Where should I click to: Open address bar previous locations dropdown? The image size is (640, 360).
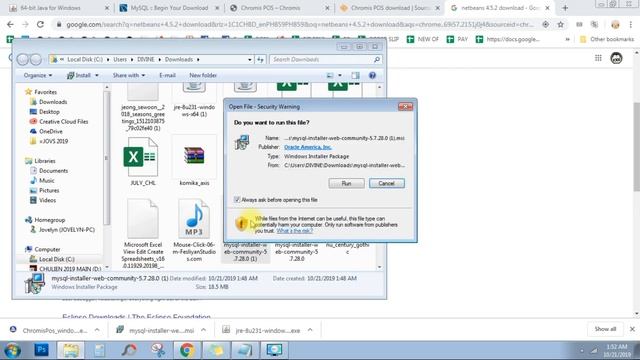pos(249,60)
